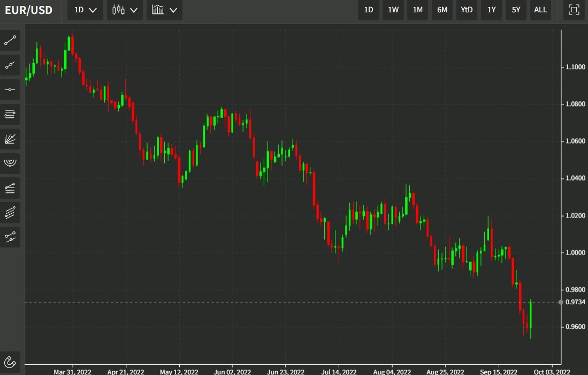Open the indicators chart dropdown
588x375 pixels.
164,10
